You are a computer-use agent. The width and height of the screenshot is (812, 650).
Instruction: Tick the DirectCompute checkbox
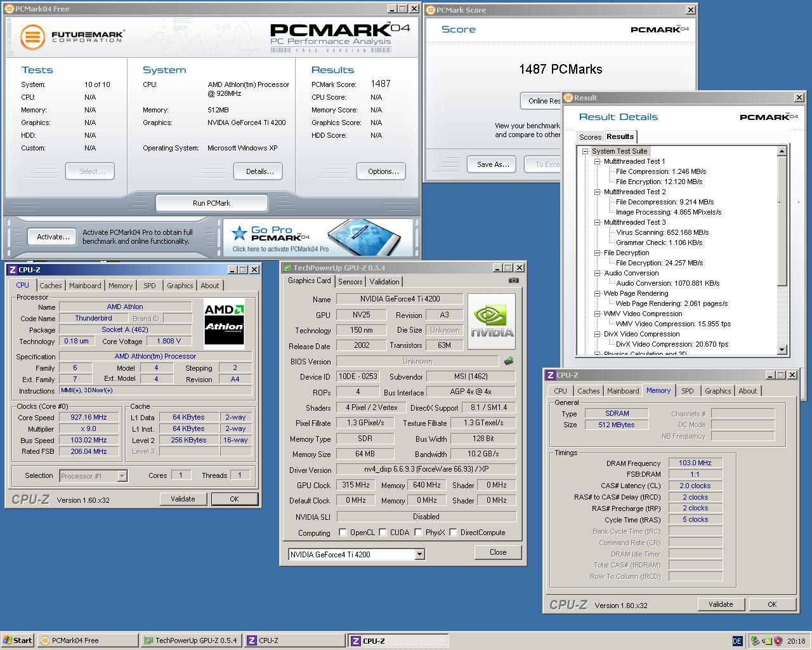[453, 533]
